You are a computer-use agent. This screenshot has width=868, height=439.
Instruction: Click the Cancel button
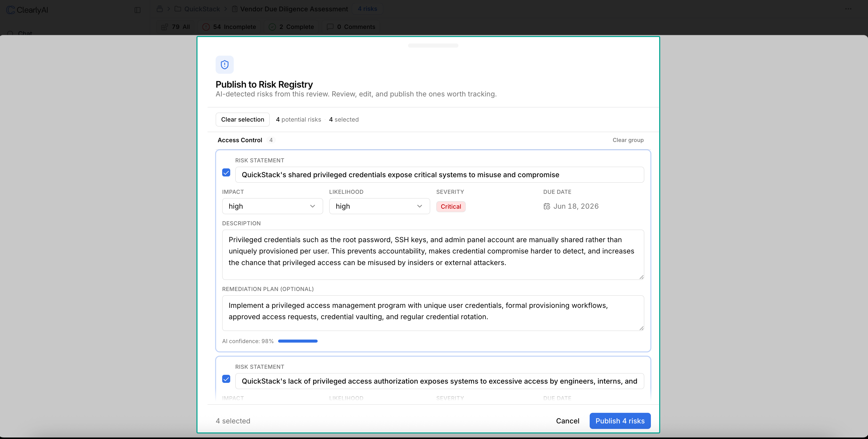567,421
